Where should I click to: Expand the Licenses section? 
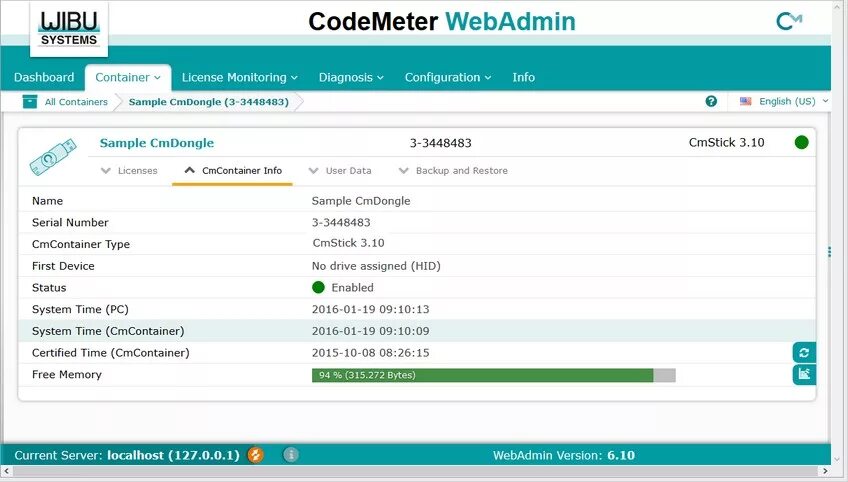(x=129, y=170)
